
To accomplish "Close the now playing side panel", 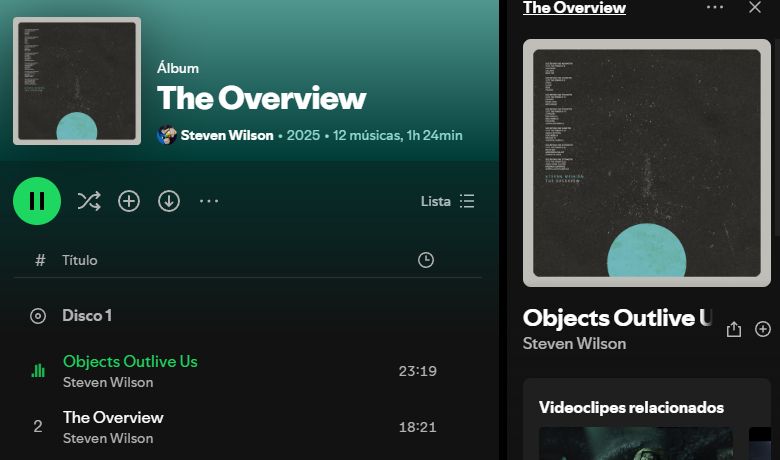I will click(x=755, y=7).
